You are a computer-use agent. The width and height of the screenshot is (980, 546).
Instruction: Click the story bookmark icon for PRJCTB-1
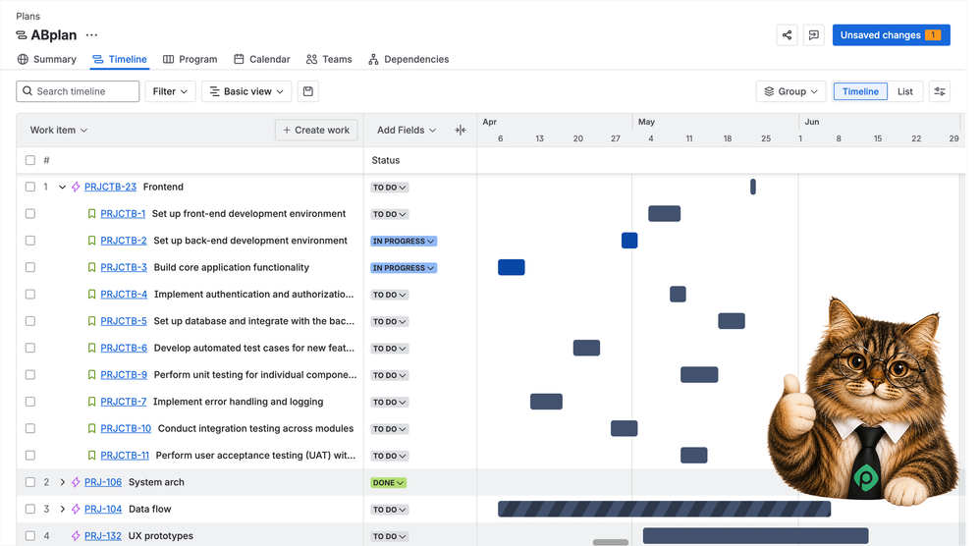point(92,214)
